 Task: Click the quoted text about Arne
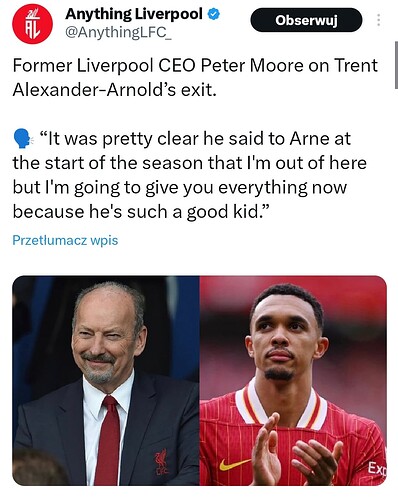tap(190, 175)
